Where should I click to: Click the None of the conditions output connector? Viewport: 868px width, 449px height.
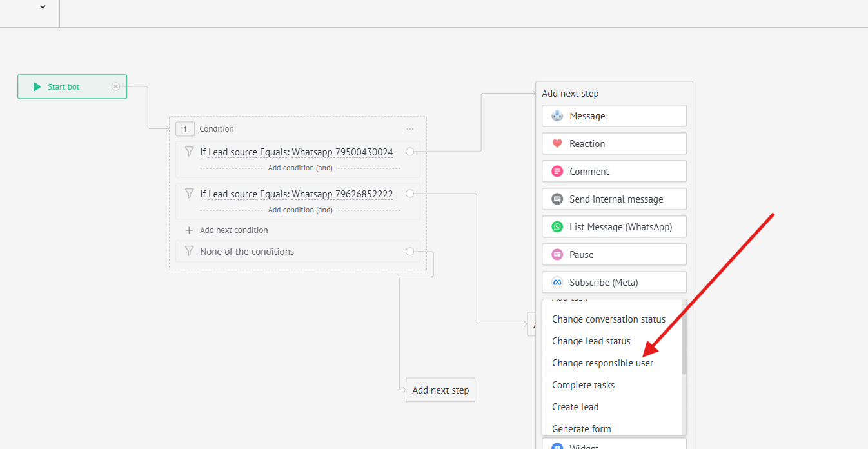(410, 252)
